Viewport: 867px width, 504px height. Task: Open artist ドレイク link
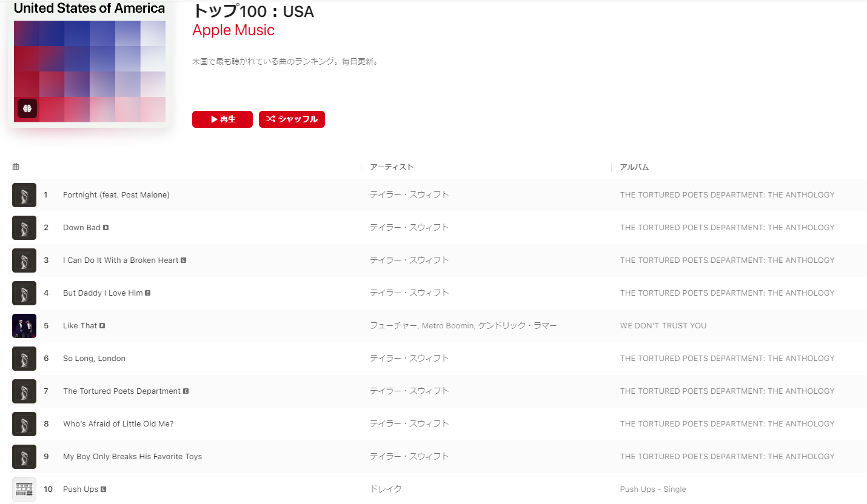tap(386, 489)
